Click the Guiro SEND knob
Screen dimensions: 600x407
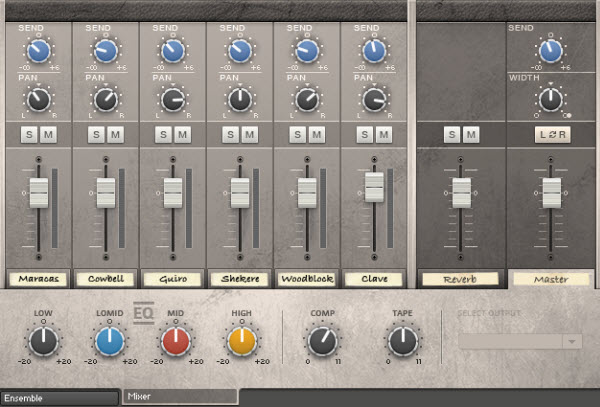point(173,51)
